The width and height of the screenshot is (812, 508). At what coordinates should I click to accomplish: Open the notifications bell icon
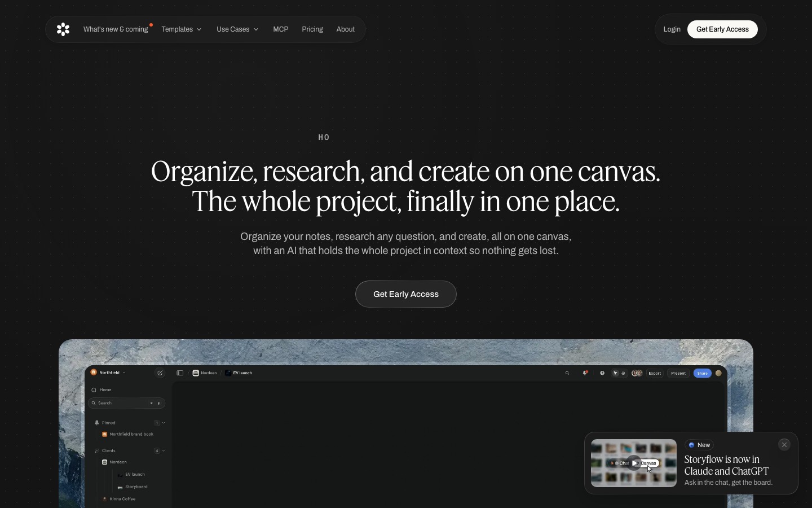click(585, 373)
